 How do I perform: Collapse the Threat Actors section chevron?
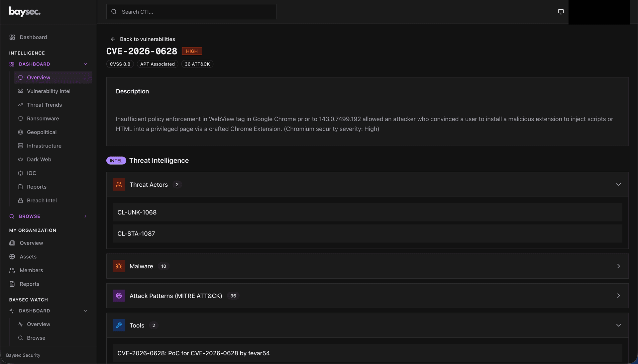click(618, 185)
